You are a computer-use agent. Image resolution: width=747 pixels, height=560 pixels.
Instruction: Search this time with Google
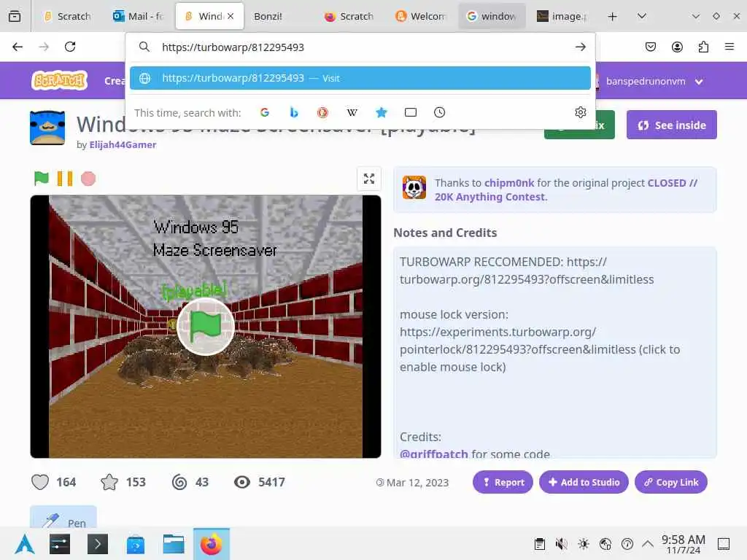[265, 112]
